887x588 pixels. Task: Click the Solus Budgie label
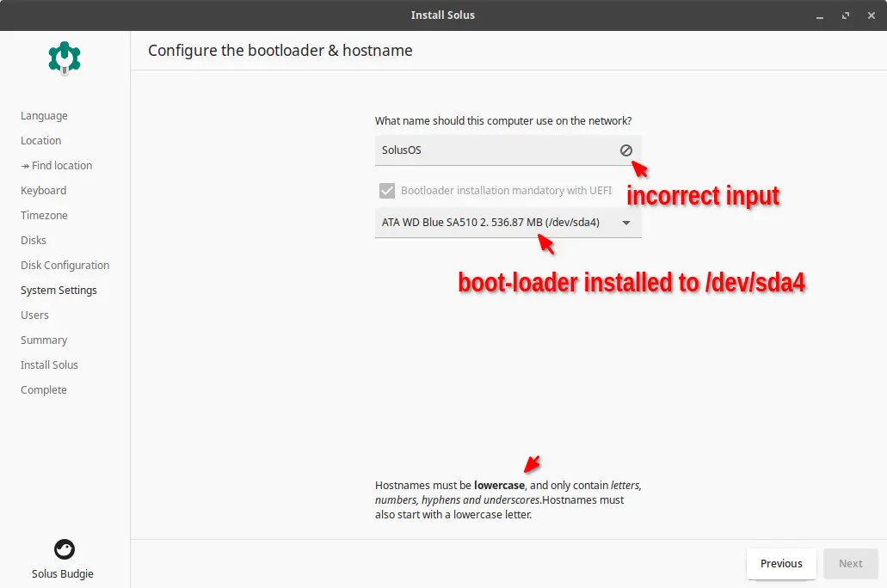tap(63, 574)
